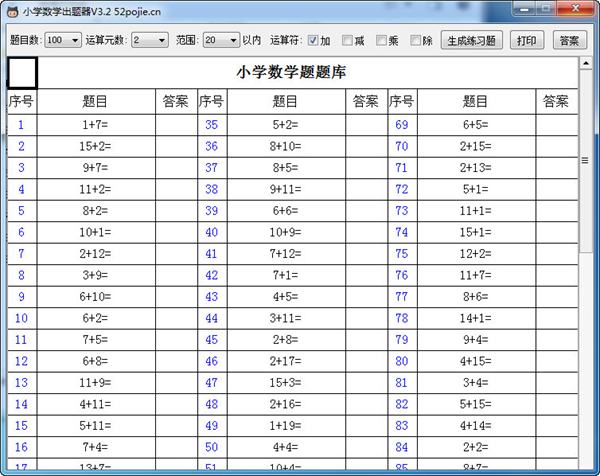Click the title 小学数学题题库
The height and width of the screenshot is (476, 600).
point(291,72)
